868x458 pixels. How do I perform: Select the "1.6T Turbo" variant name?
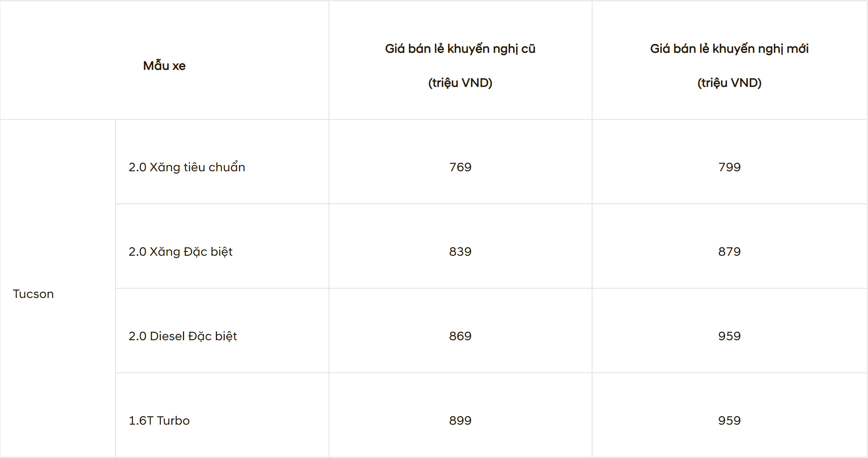coord(159,420)
